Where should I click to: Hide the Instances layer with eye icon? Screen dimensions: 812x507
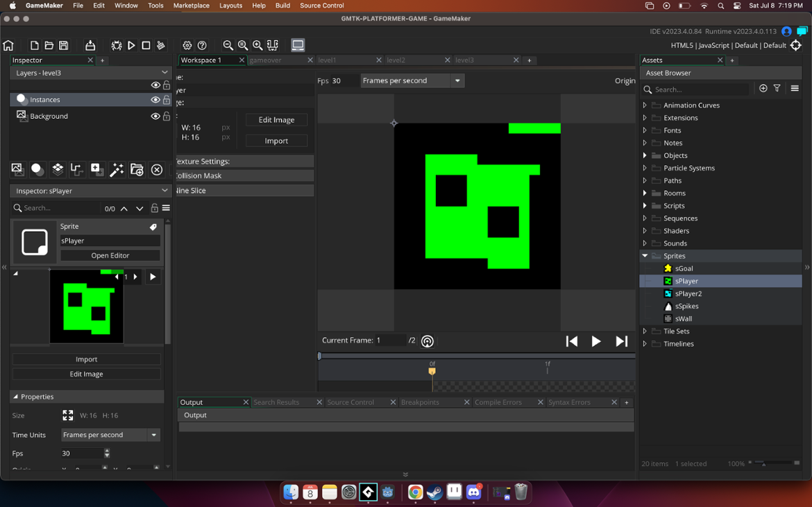click(155, 100)
